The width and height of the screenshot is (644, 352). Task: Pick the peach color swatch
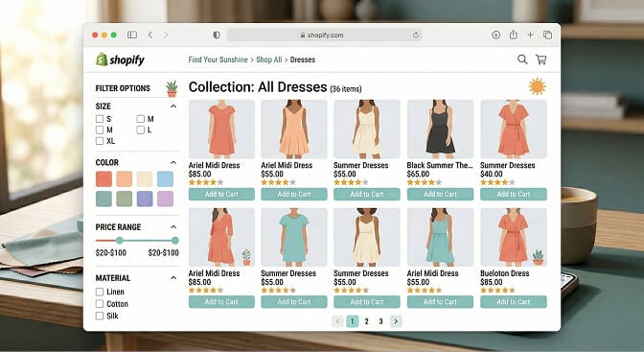(124, 179)
